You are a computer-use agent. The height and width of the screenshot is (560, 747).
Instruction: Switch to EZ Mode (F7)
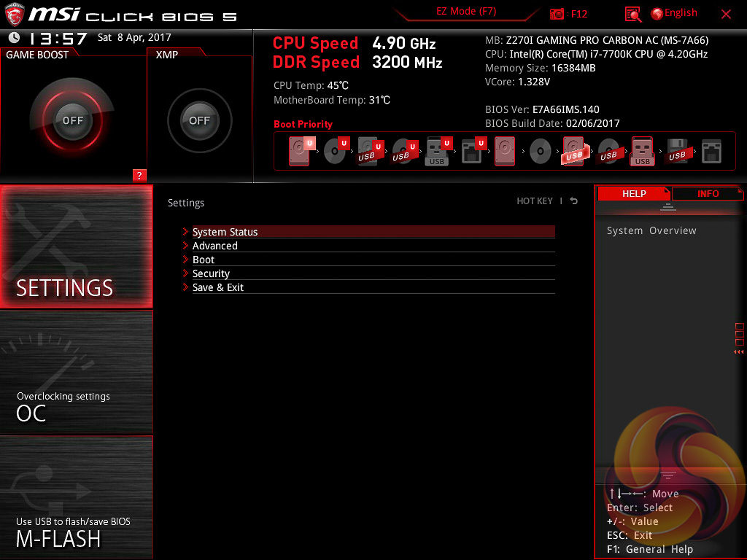tap(466, 12)
